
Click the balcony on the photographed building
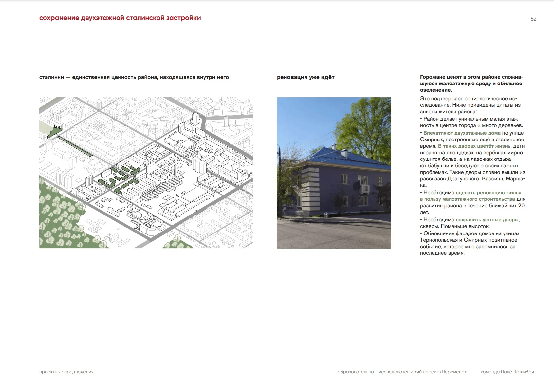(x=365, y=189)
